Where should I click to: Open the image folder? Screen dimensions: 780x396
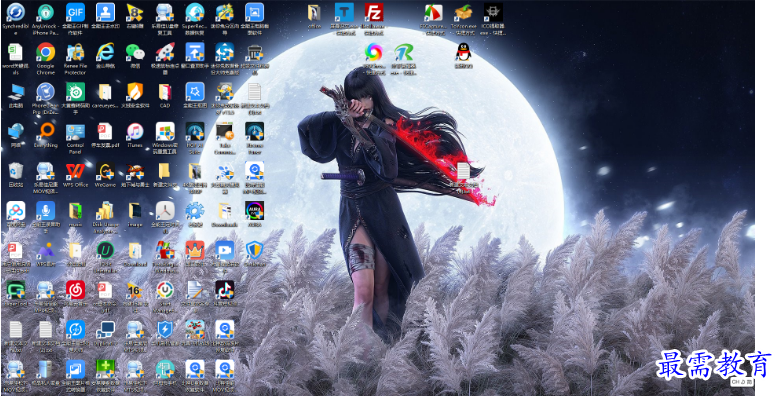point(135,211)
